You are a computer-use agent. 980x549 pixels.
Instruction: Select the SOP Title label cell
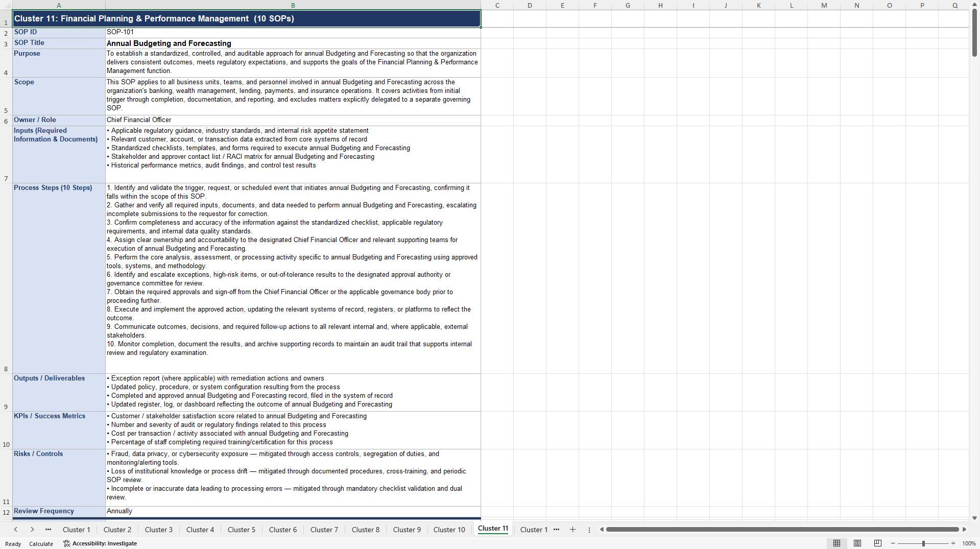tap(59, 43)
